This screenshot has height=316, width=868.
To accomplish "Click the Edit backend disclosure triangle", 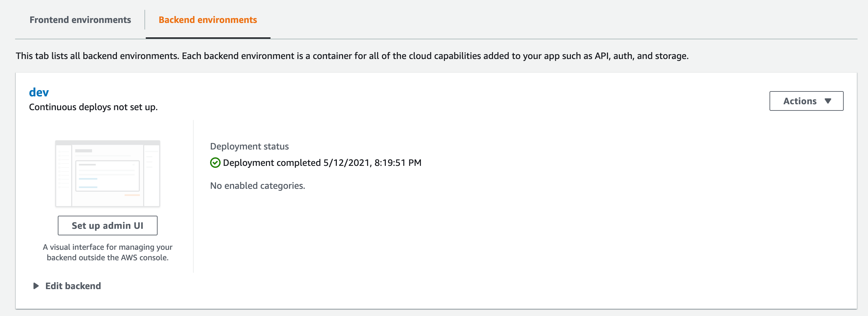I will pyautogui.click(x=36, y=286).
